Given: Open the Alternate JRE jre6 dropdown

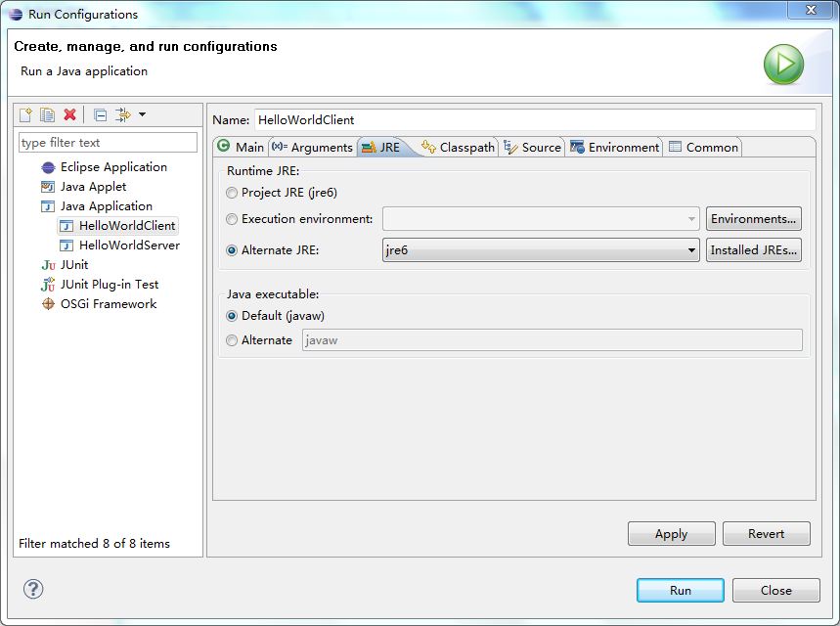Looking at the screenshot, I should (x=541, y=250).
